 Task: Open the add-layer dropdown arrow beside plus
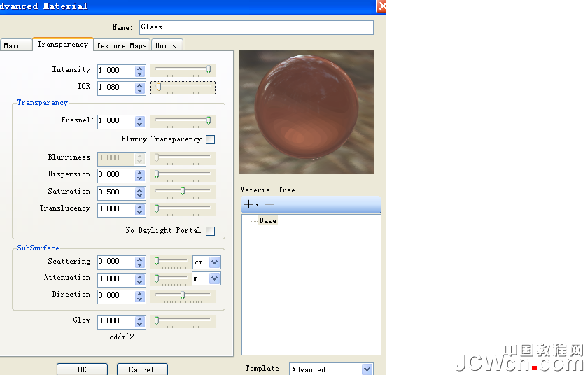tap(258, 204)
